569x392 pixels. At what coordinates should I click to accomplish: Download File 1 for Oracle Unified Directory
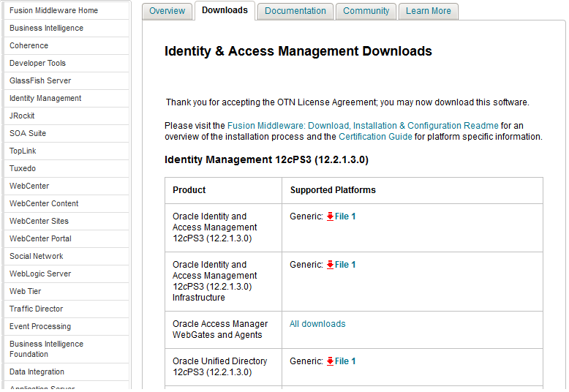[x=345, y=361]
